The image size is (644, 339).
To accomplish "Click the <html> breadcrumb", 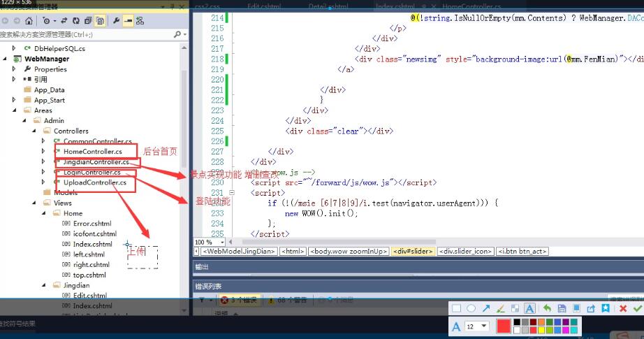I will coord(293,251).
